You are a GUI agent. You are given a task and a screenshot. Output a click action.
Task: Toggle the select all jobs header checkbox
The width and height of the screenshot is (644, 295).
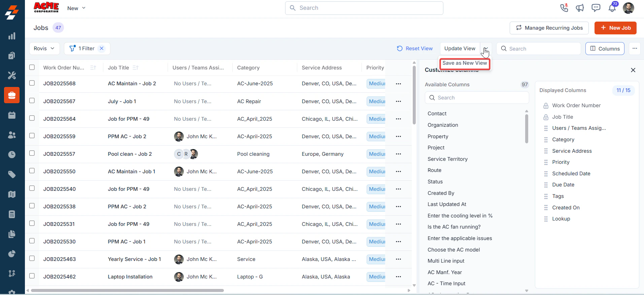tap(32, 67)
